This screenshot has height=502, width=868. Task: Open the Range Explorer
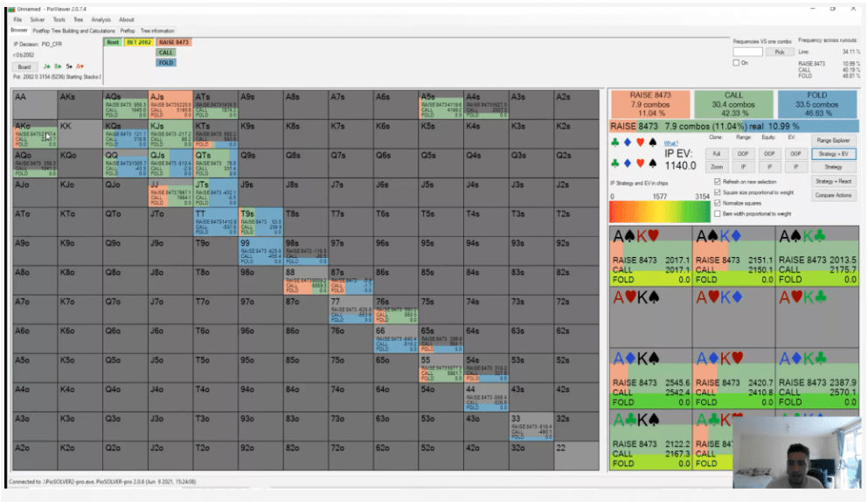[x=833, y=140]
